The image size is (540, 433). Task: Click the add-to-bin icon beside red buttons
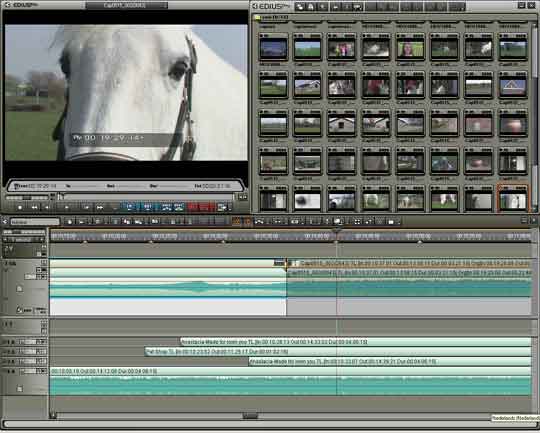pyautogui.click(x=222, y=207)
